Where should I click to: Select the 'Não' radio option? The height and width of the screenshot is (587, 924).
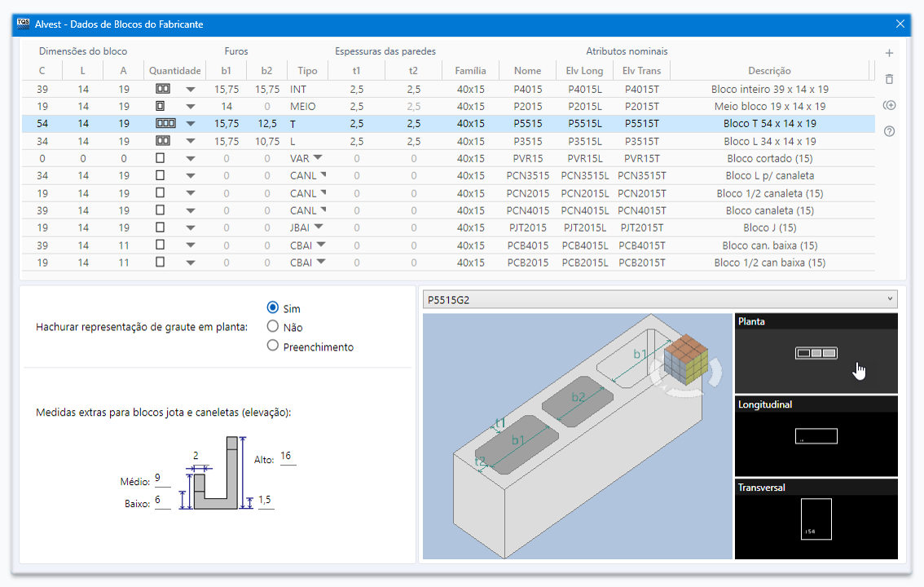(274, 327)
